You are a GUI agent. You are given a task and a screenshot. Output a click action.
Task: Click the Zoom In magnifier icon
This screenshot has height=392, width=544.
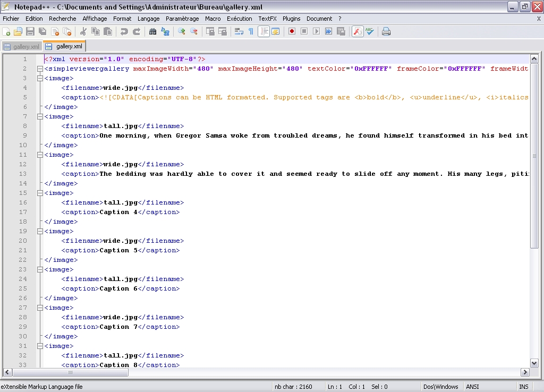coord(182,32)
